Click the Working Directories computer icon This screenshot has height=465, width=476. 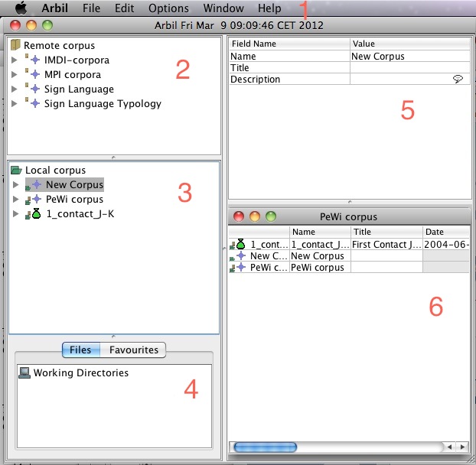(x=24, y=373)
